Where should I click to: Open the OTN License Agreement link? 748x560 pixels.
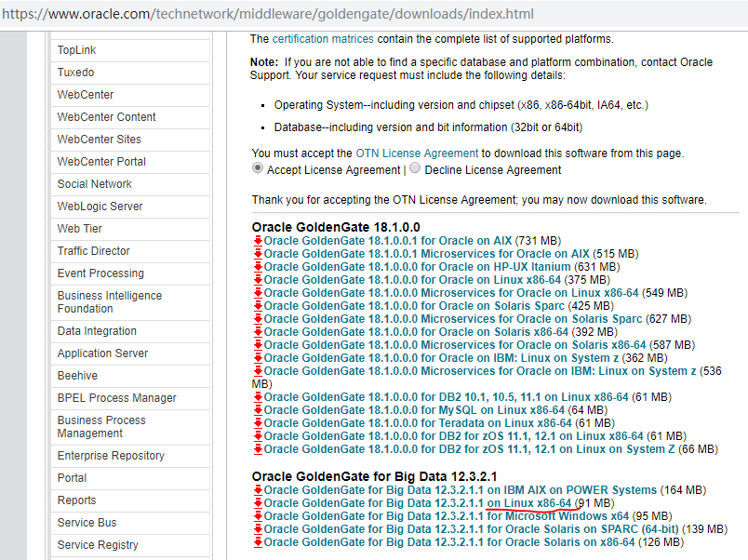pyautogui.click(x=417, y=153)
